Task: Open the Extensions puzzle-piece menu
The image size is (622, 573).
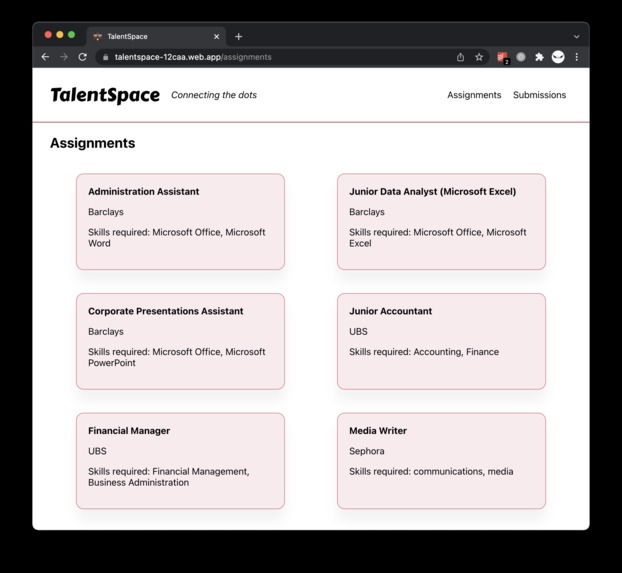Action: [x=539, y=57]
